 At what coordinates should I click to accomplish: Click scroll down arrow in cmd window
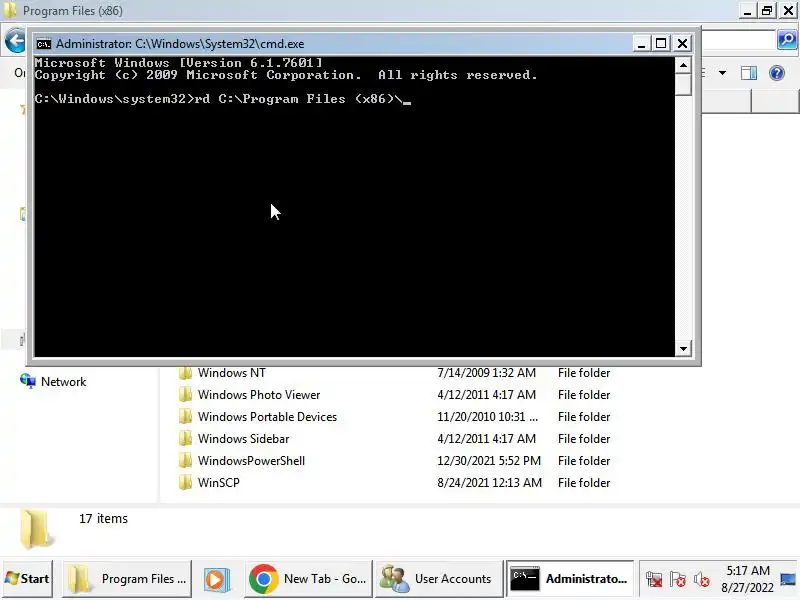coord(683,349)
